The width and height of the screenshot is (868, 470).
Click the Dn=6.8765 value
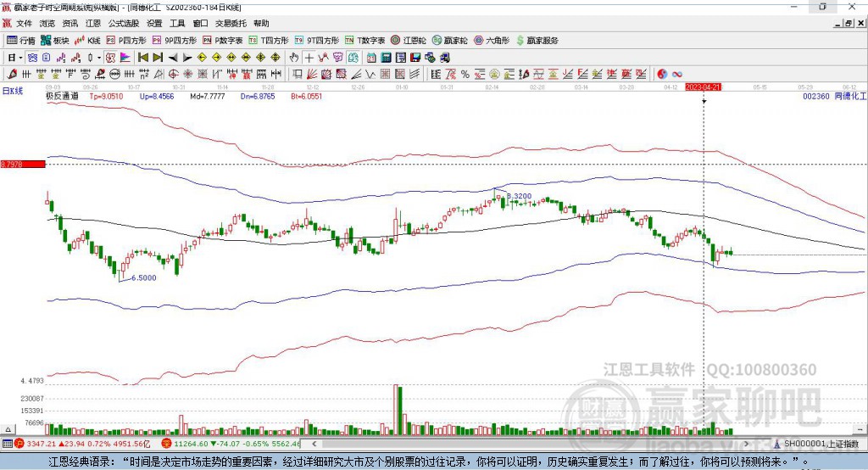258,96
